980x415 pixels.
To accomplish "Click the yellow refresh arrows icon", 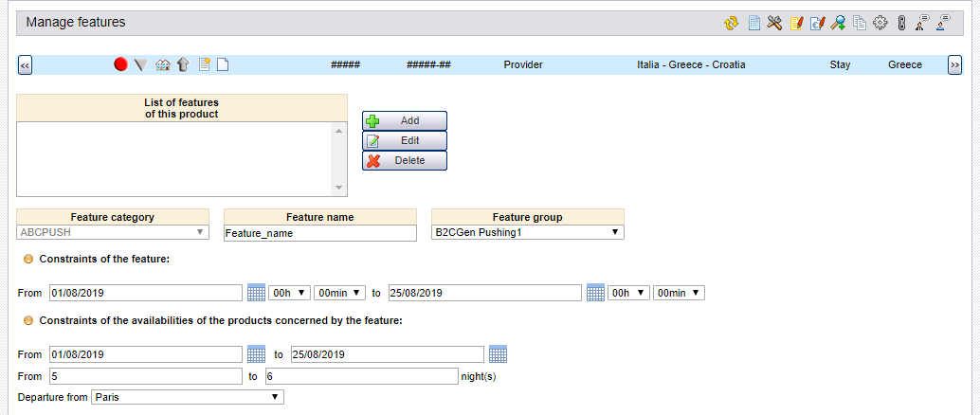I will point(731,23).
